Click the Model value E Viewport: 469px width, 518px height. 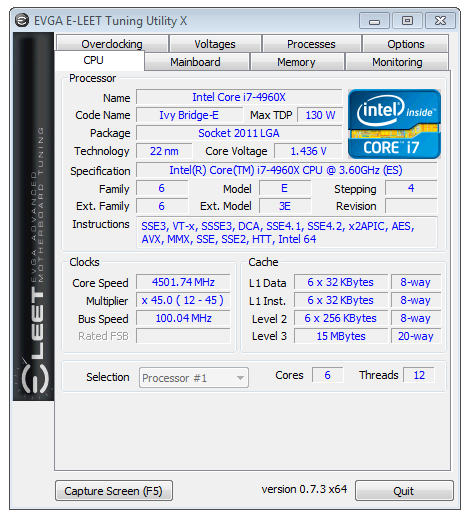(x=285, y=188)
